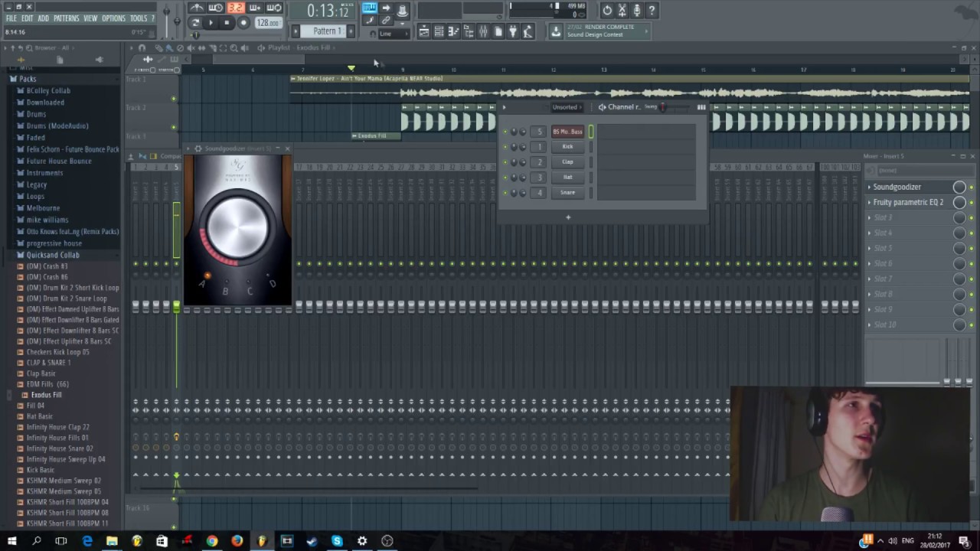The width and height of the screenshot is (980, 551).
Task: Expand the EDM Fills (66) folder
Action: pos(47,384)
